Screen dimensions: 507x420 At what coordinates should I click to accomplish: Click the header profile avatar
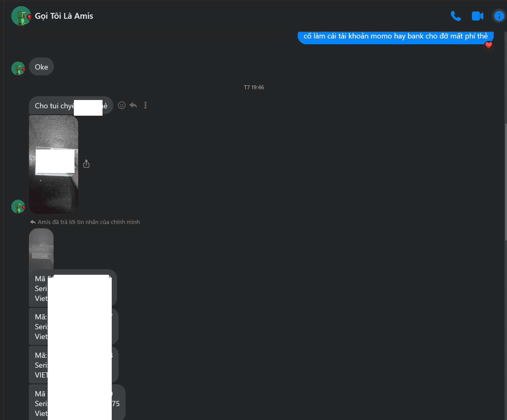click(21, 16)
